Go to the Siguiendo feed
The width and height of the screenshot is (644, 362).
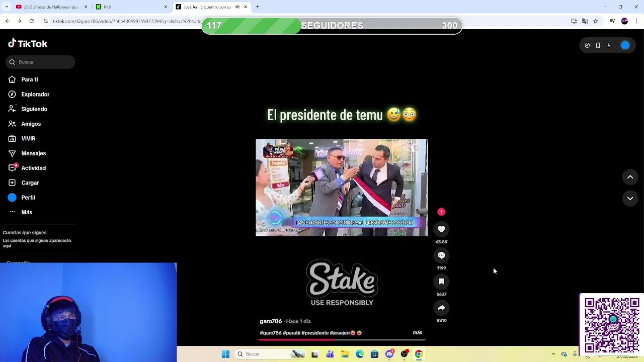click(x=28, y=109)
